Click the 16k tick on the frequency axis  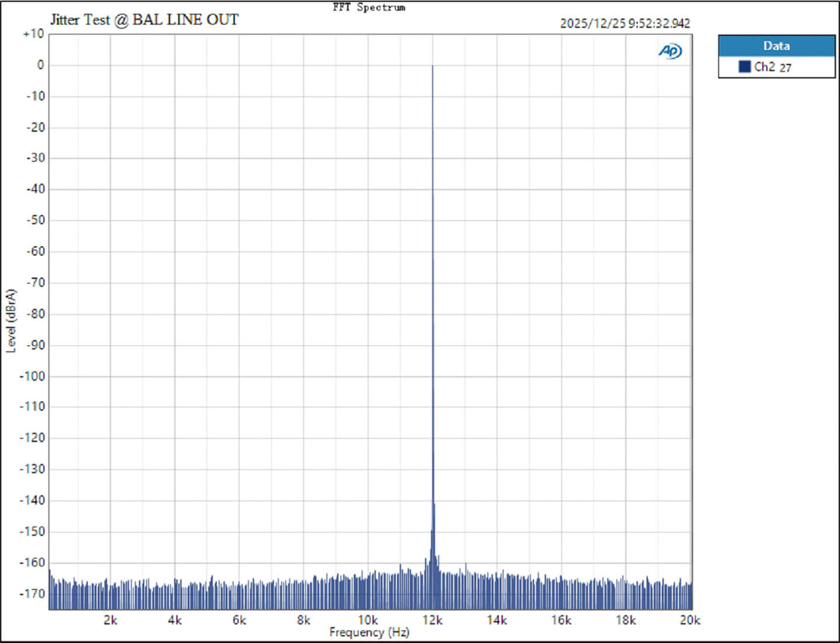pyautogui.click(x=561, y=620)
